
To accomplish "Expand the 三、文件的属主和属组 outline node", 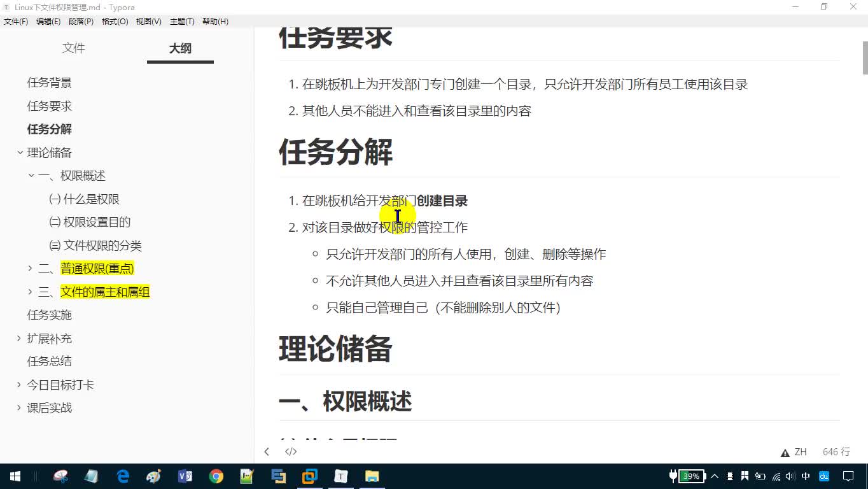I will click(x=30, y=292).
